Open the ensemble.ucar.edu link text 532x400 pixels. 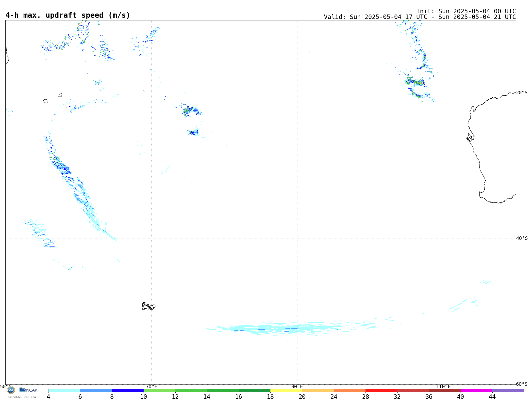[x=22, y=397]
